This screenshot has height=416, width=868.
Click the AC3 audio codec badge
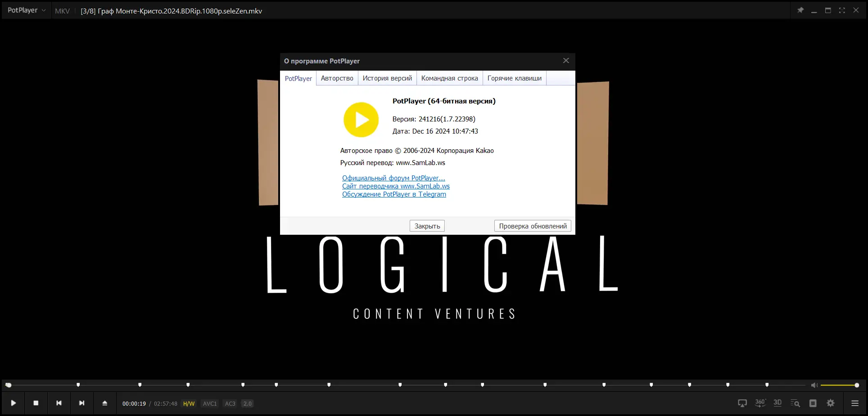point(230,404)
